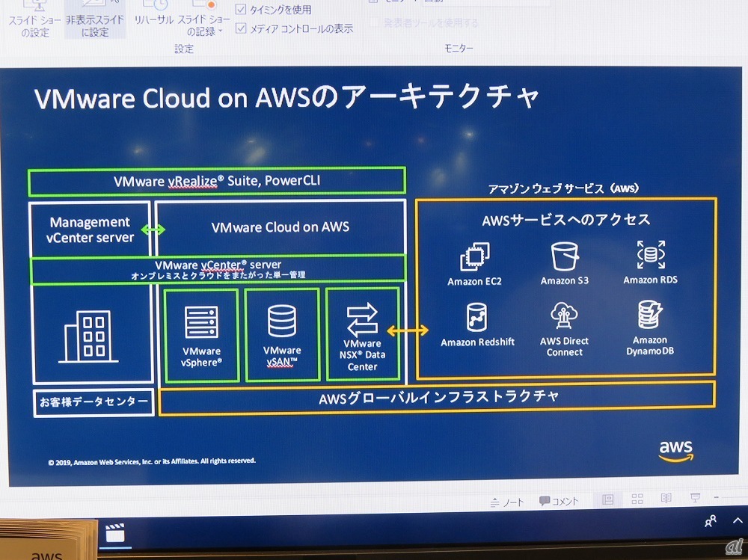Toggle the メディア コントロールの表示 checkbox
748x560 pixels.
click(x=242, y=28)
